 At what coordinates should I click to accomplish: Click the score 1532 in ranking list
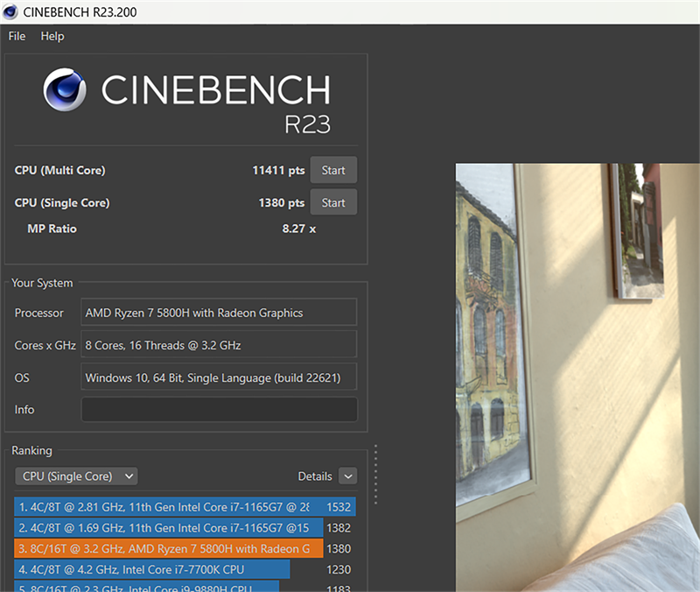pyautogui.click(x=339, y=507)
